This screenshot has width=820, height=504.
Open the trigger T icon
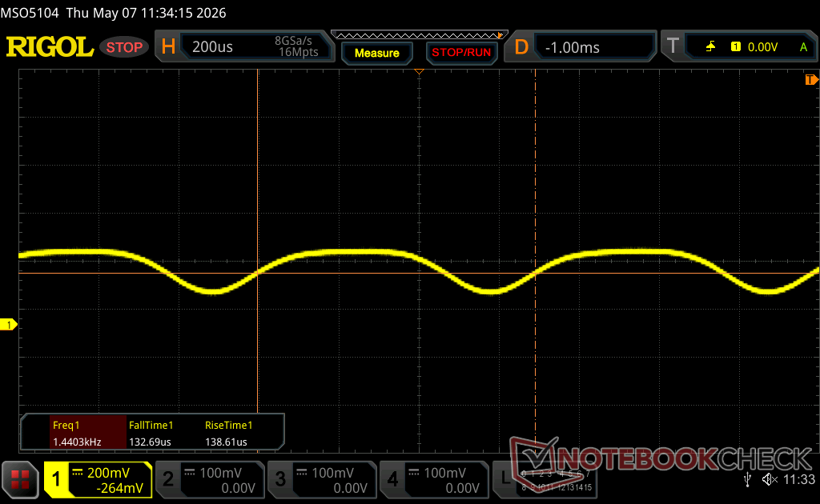tap(673, 46)
